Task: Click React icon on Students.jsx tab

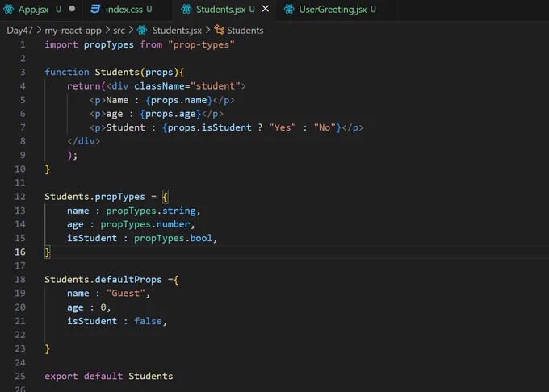Action: click(186, 10)
